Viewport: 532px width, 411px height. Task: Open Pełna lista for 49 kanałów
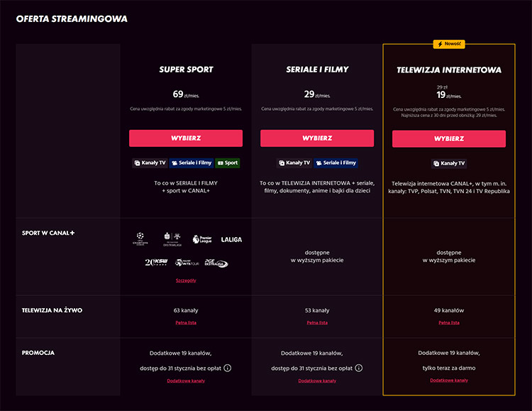449,322
